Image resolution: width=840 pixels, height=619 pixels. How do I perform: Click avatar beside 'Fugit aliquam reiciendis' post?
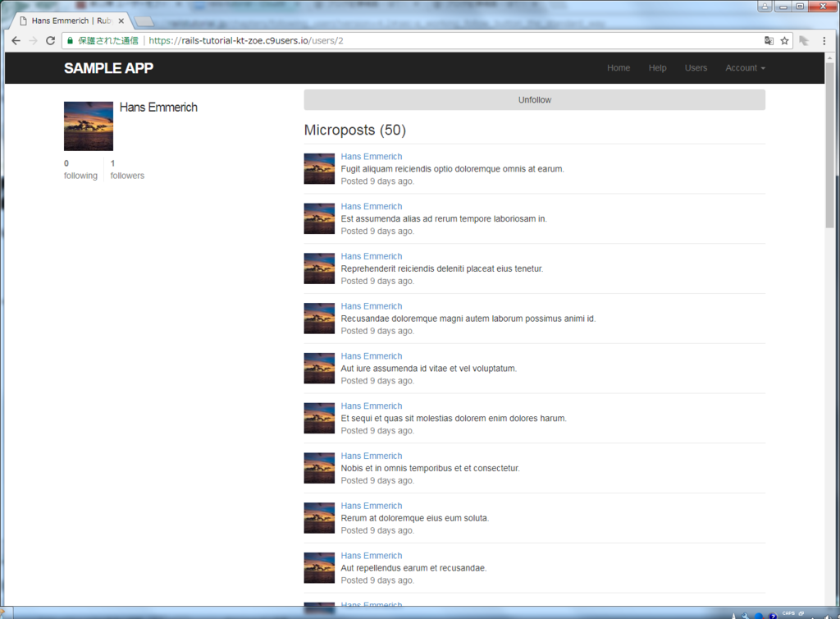(x=319, y=169)
